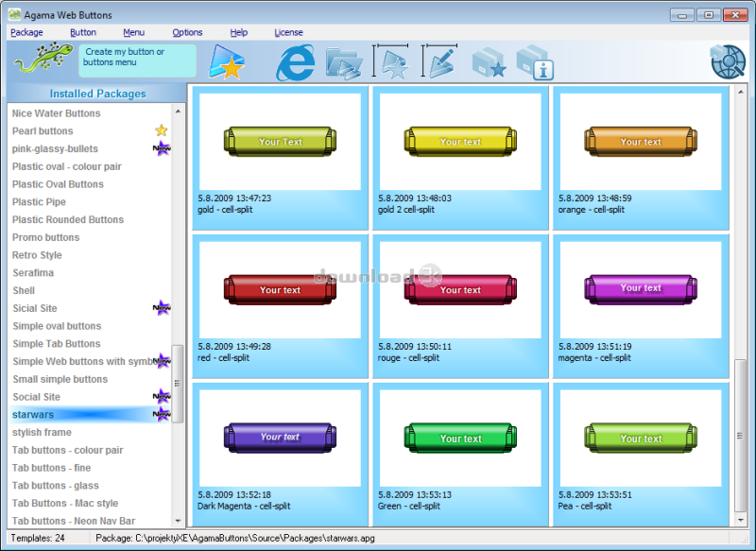Image resolution: width=756 pixels, height=551 pixels.
Task: Click the New badge beside starwars
Action: coord(162,414)
